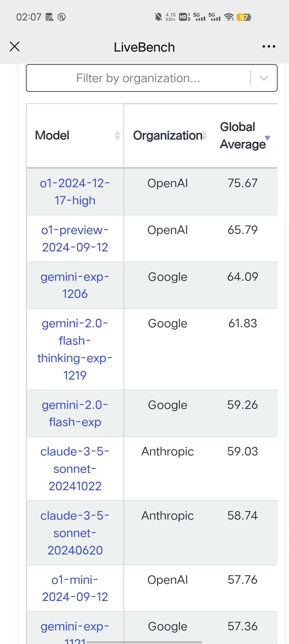This screenshot has height=644, width=289.
Task: Expand the organization filter dropdown
Action: pyautogui.click(x=264, y=78)
